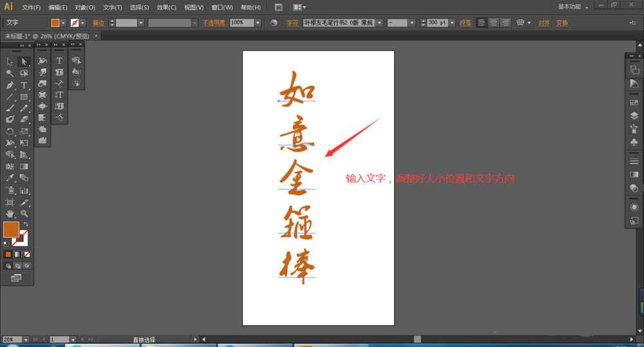Choose the Eyedropper tool
The width and height of the screenshot is (644, 347).
pyautogui.click(x=10, y=178)
